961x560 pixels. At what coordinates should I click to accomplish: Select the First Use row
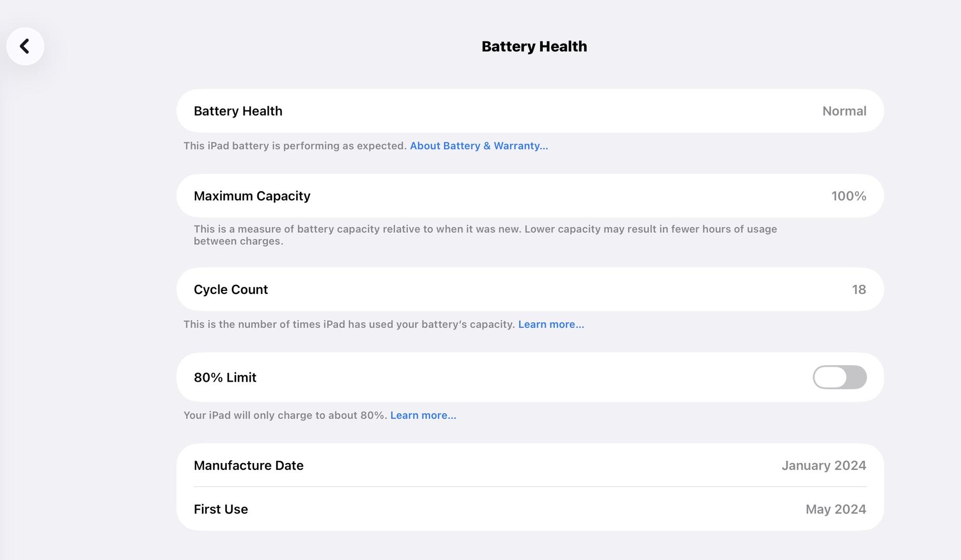click(x=529, y=509)
